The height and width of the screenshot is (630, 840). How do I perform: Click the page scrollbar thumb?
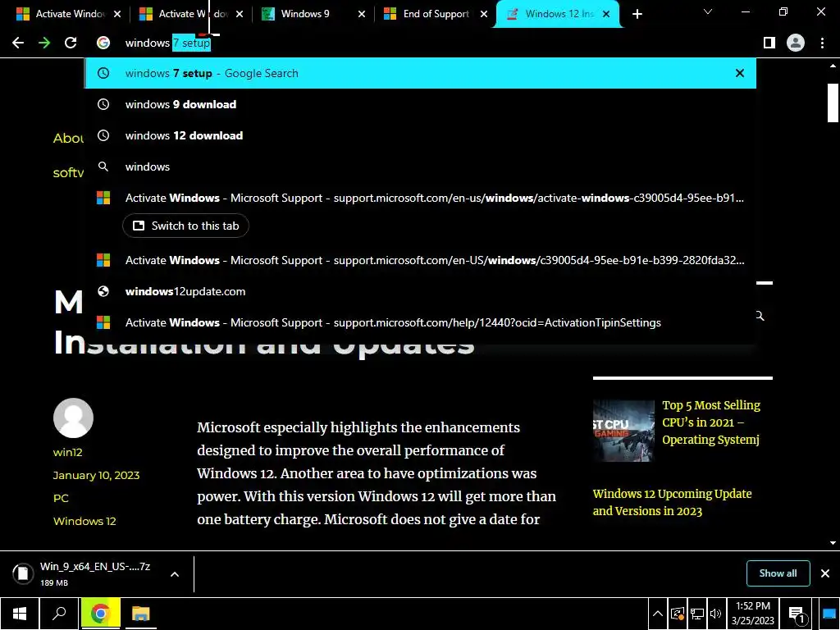[x=833, y=103]
